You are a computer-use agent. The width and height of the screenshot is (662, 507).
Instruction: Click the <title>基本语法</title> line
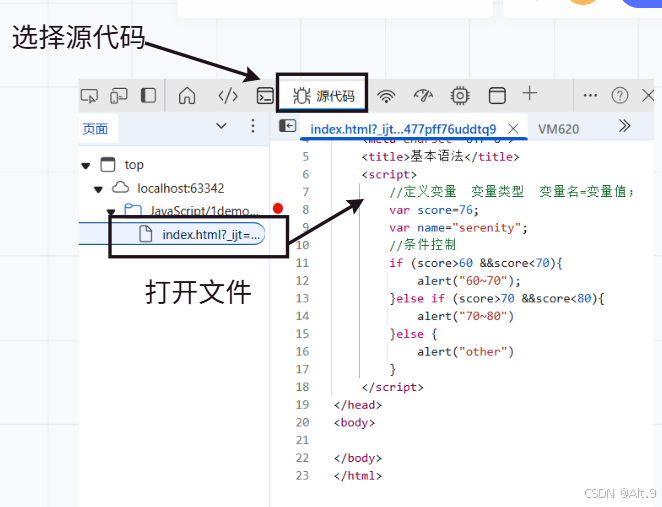pos(440,157)
